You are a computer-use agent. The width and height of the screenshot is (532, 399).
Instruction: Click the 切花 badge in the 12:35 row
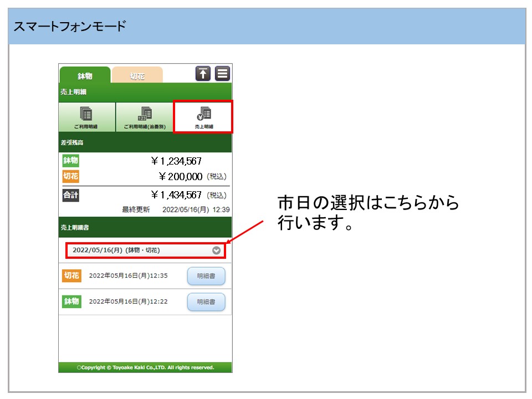pyautogui.click(x=71, y=275)
